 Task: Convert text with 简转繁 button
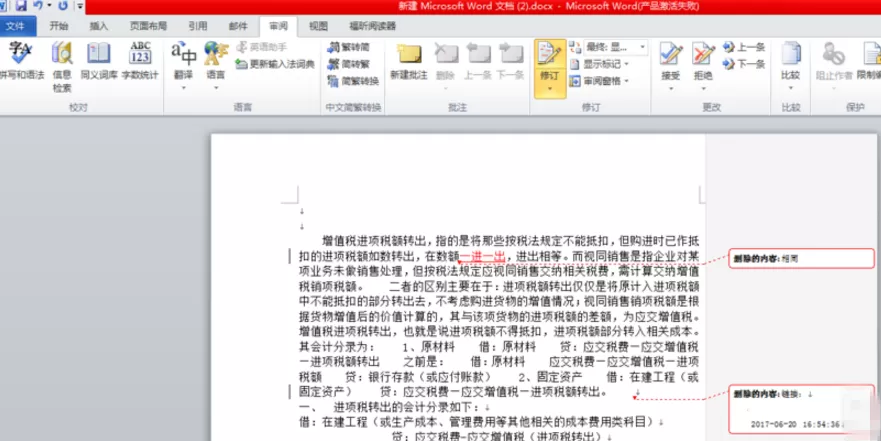coord(348,64)
